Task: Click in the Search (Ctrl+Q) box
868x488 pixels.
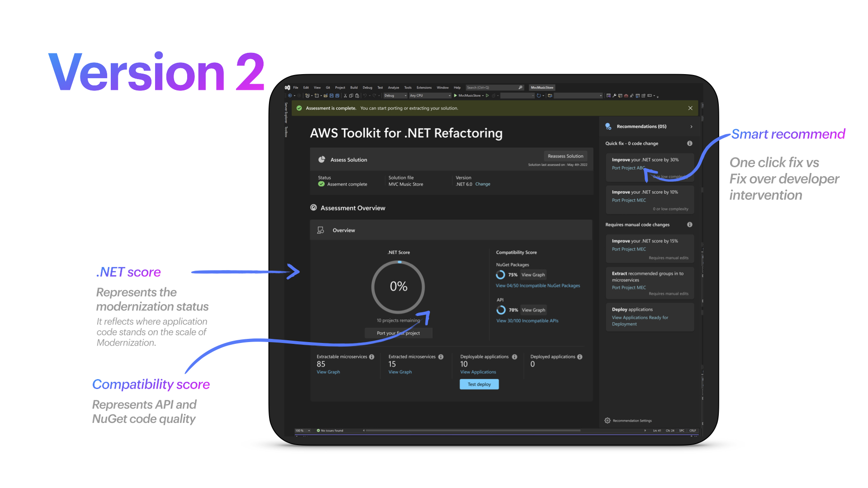Action: tap(491, 88)
